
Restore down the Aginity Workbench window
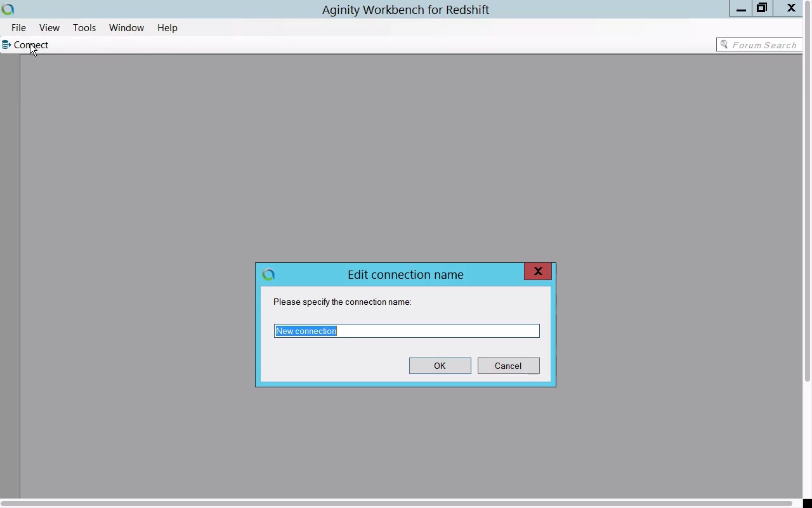tap(762, 8)
